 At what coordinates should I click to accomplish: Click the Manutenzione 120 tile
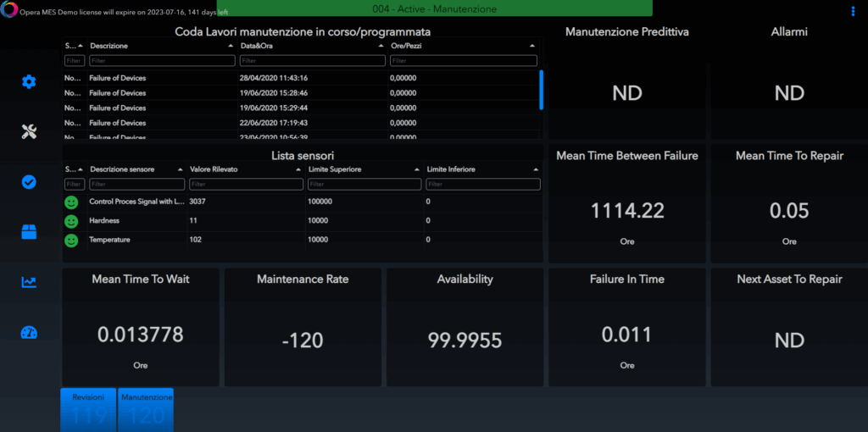click(146, 409)
